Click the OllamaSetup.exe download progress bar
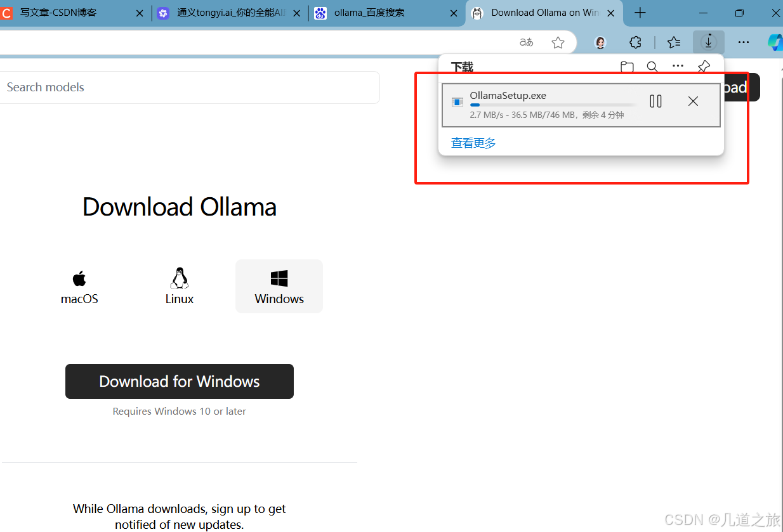This screenshot has width=783, height=532. click(x=553, y=105)
